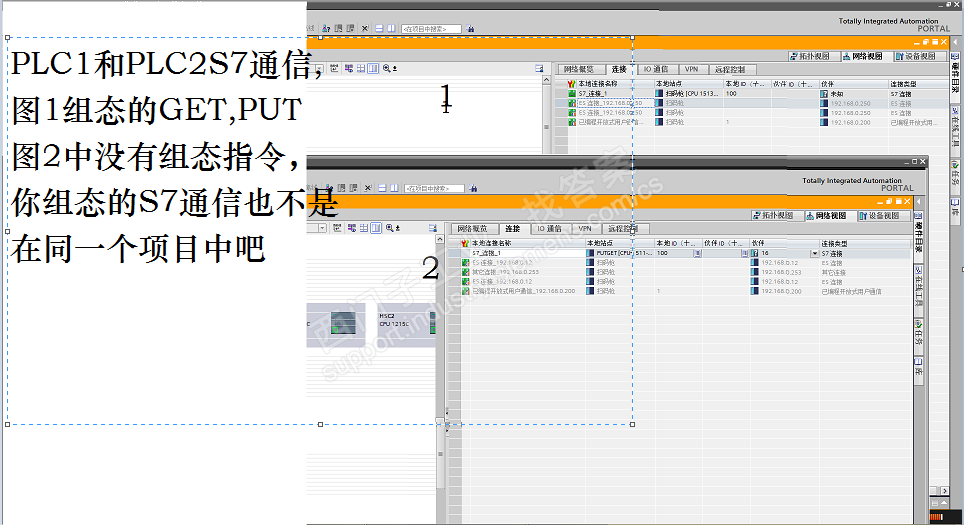Click the X cross-reference icon in window 1 toolbar
The width and height of the screenshot is (964, 525).
tap(365, 28)
